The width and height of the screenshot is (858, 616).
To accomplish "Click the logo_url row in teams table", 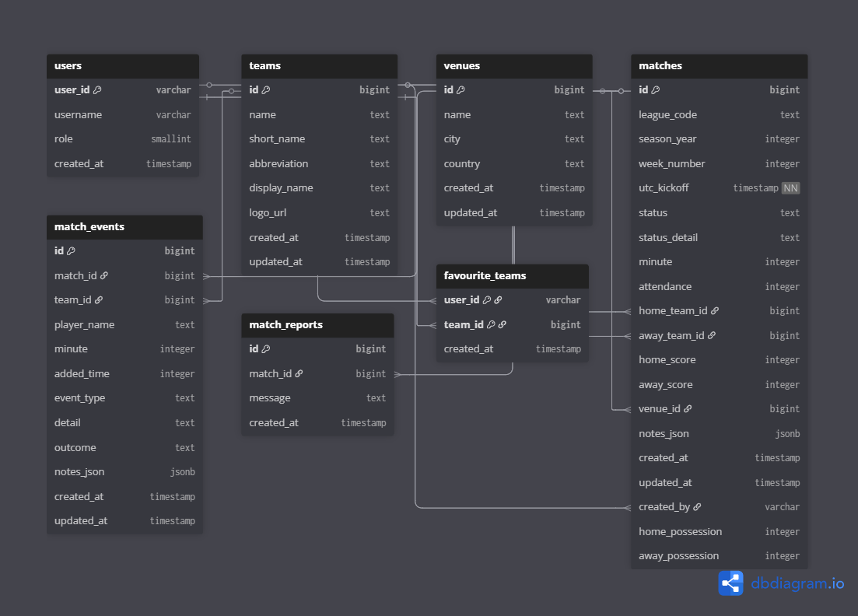I will 319,213.
